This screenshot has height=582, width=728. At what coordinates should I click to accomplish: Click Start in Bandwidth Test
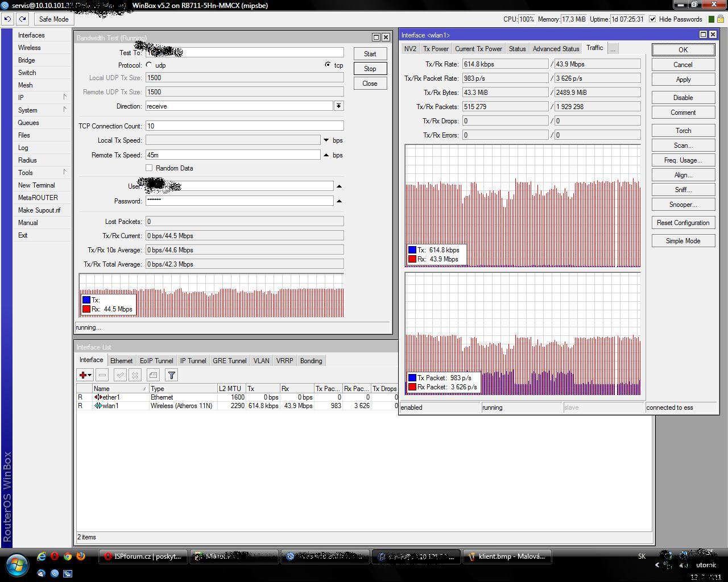pyautogui.click(x=370, y=54)
